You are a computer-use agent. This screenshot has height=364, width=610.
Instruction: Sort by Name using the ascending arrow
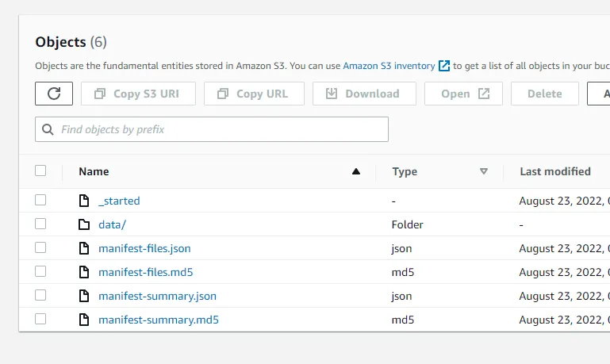(x=356, y=171)
